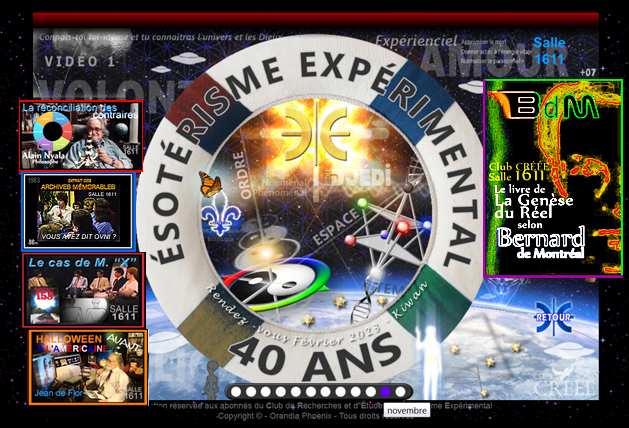
Task: Open the 'La Genèse du Réel' book cover
Action: [x=553, y=179]
